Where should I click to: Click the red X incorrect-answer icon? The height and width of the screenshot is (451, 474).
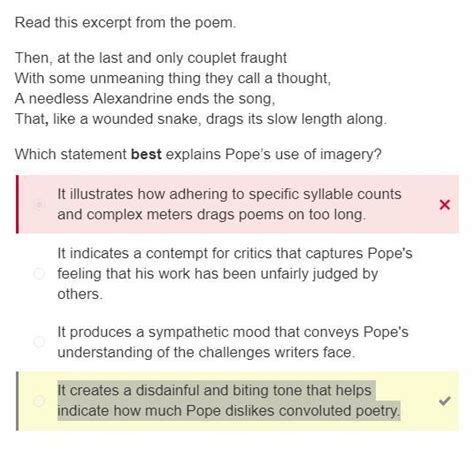pos(445,205)
